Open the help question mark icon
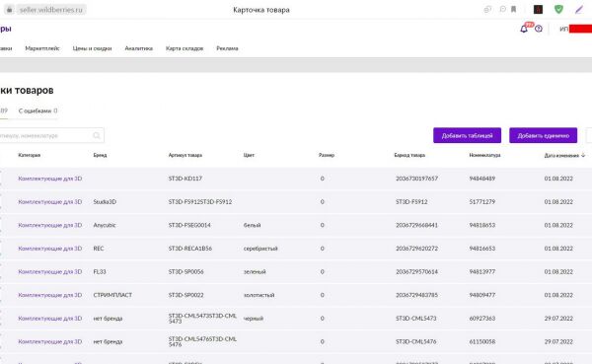The height and width of the screenshot is (364, 592). [x=539, y=29]
